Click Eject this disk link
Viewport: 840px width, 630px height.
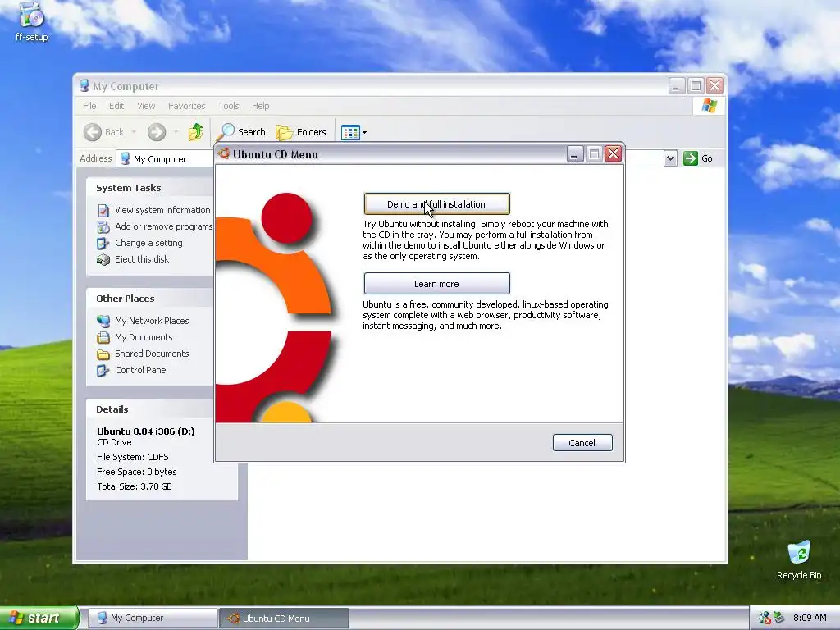click(x=142, y=259)
